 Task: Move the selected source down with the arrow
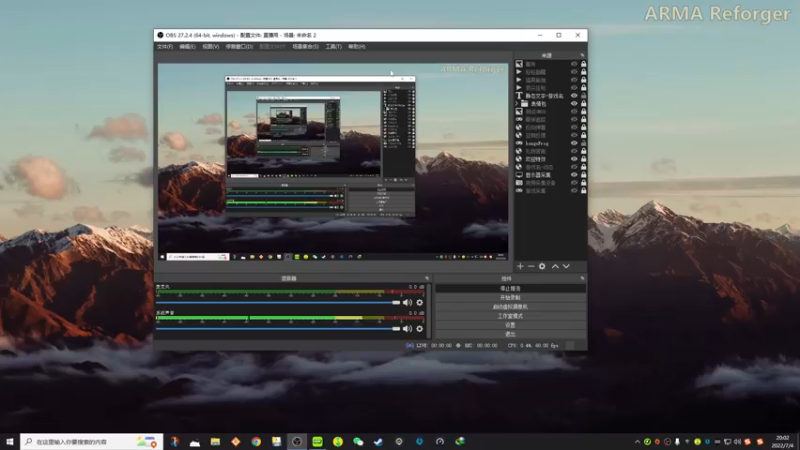pyautogui.click(x=566, y=266)
